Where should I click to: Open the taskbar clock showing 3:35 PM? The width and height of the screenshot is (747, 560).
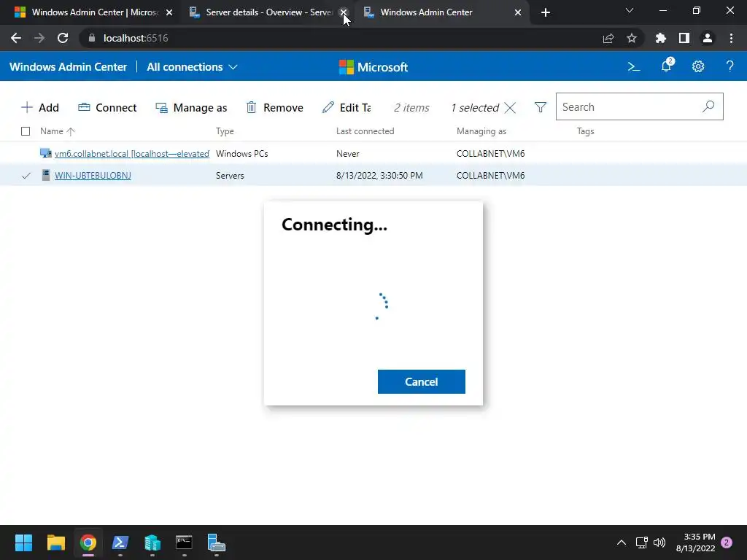point(695,542)
